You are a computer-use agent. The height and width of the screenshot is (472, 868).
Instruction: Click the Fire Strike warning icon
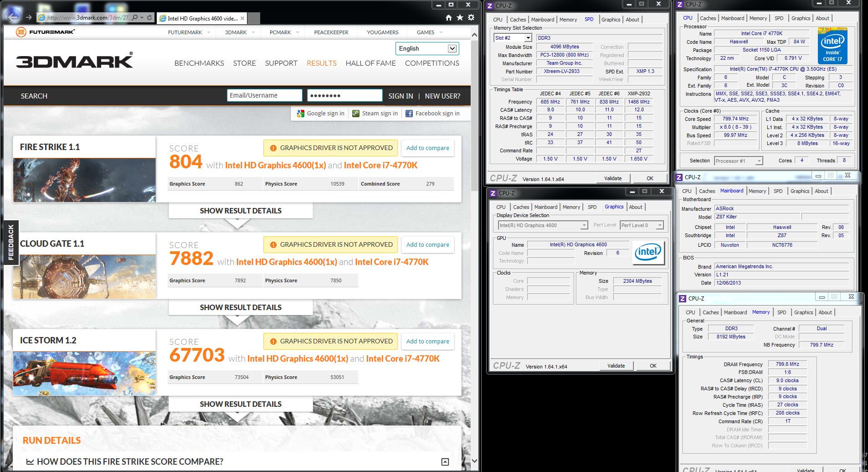pos(273,148)
